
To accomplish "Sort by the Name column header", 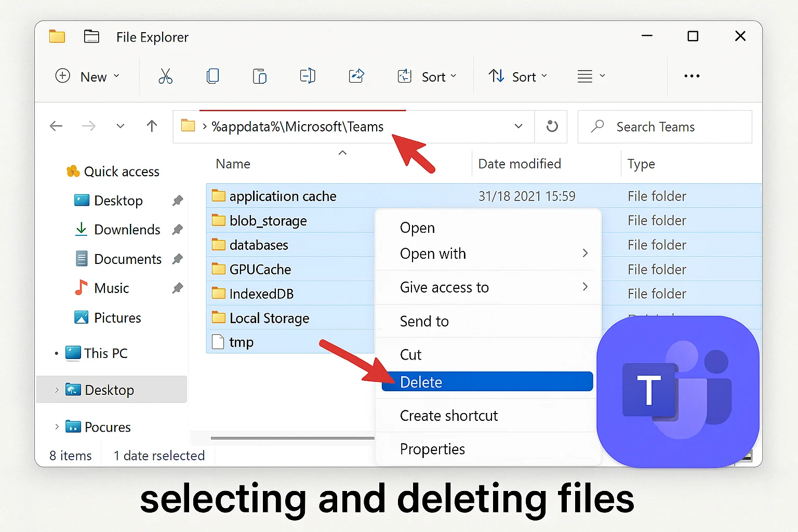I will pyautogui.click(x=233, y=164).
